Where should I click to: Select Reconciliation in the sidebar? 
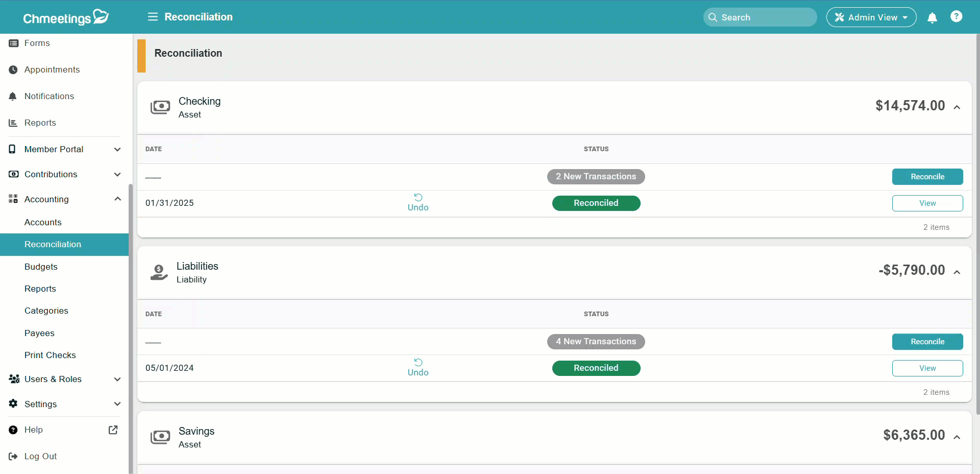[64, 245]
